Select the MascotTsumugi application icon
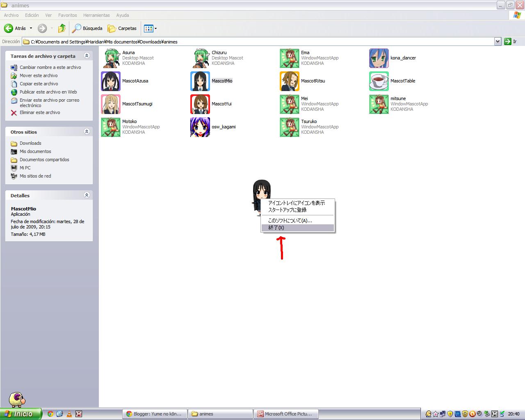Viewport: 525px width, 420px height. click(111, 104)
